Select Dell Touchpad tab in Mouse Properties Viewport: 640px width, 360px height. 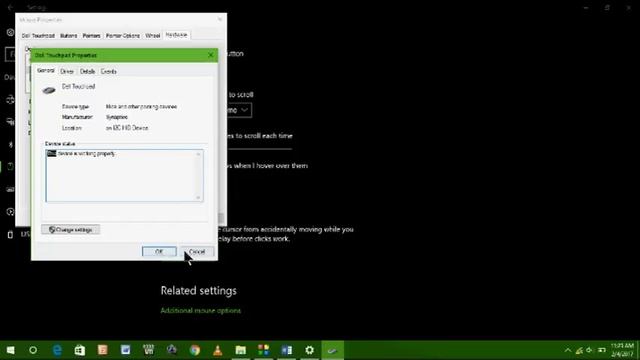pyautogui.click(x=38, y=36)
